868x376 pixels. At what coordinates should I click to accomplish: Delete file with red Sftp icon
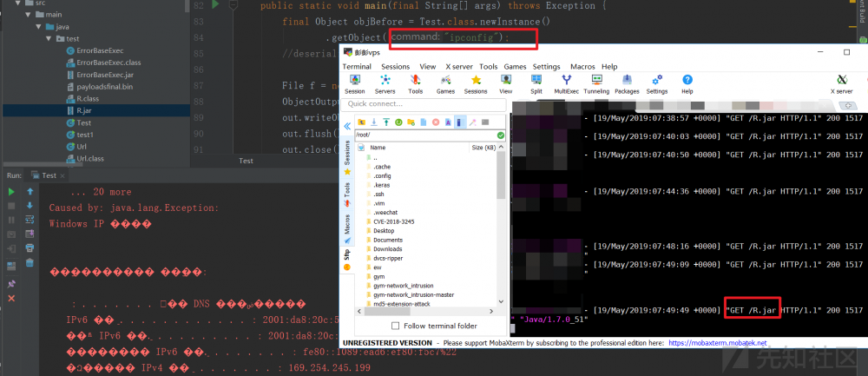point(436,122)
